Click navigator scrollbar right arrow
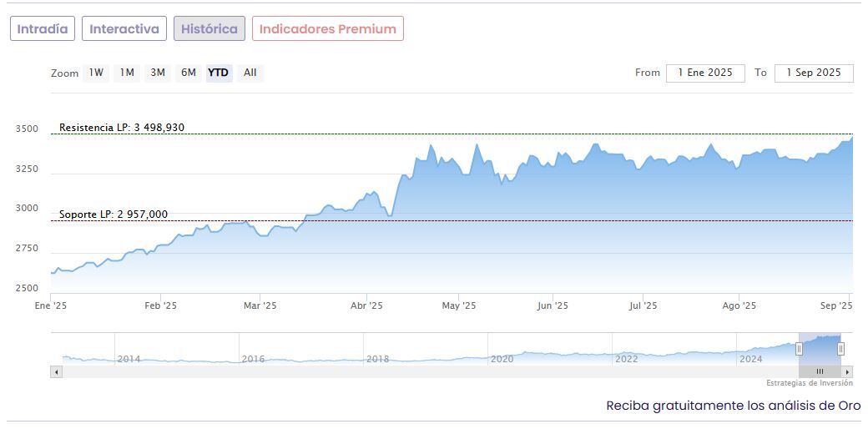This screenshot has width=868, height=429. pyautogui.click(x=847, y=371)
